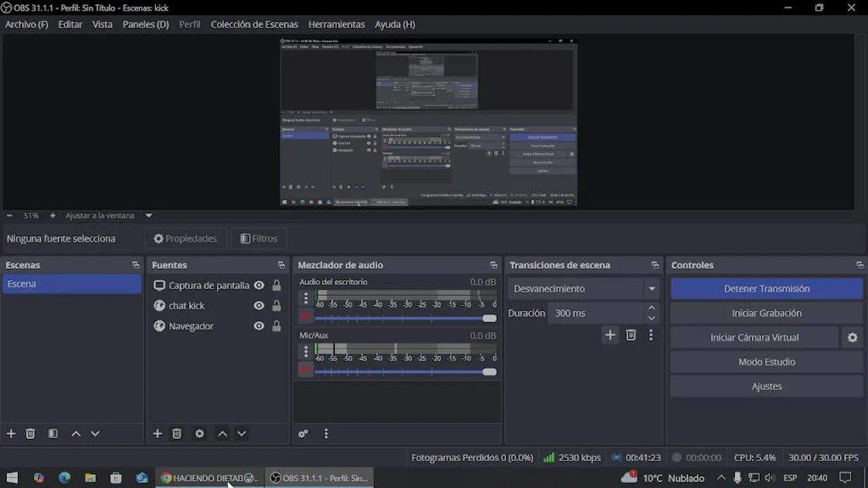The height and width of the screenshot is (488, 868).
Task: Click Detener Transmisión button
Action: [x=767, y=289]
